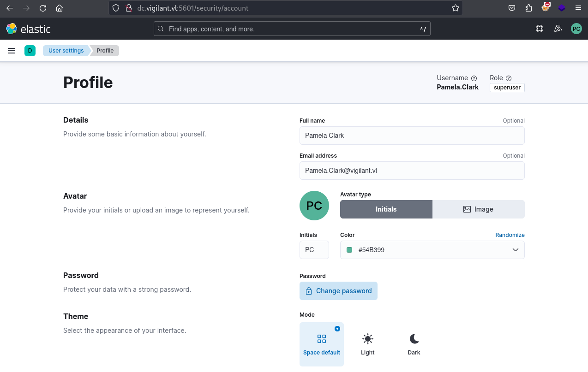Bookmark this page with the star icon
This screenshot has width=588, height=372.
coord(456,8)
